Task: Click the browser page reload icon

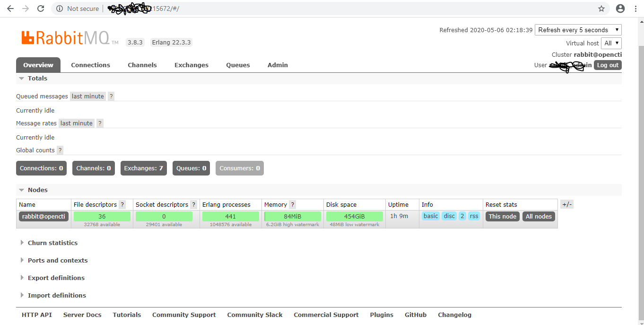Action: tap(40, 8)
